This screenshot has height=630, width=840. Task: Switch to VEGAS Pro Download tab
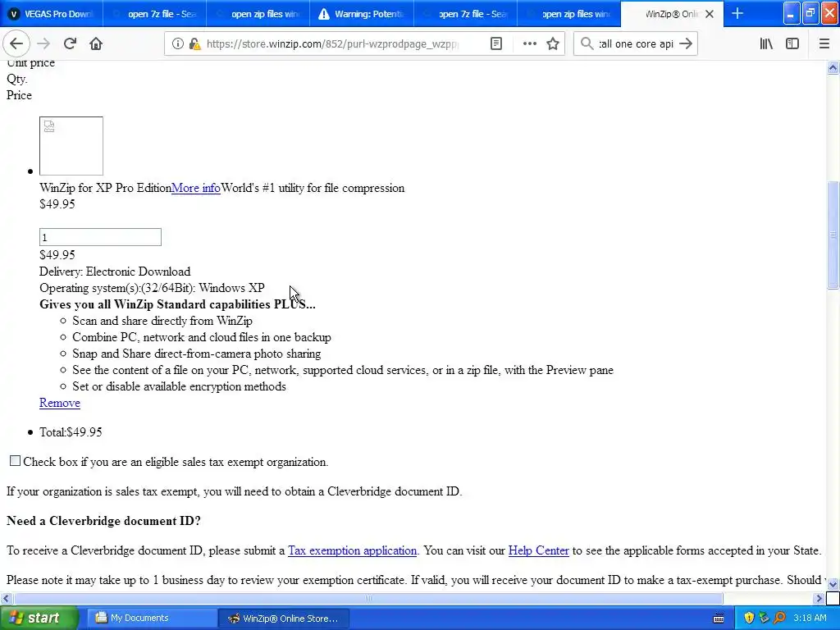52,14
